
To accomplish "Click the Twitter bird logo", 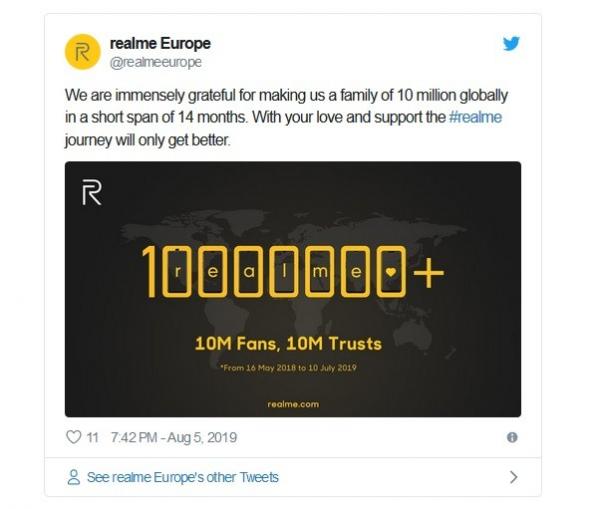I will point(511,43).
